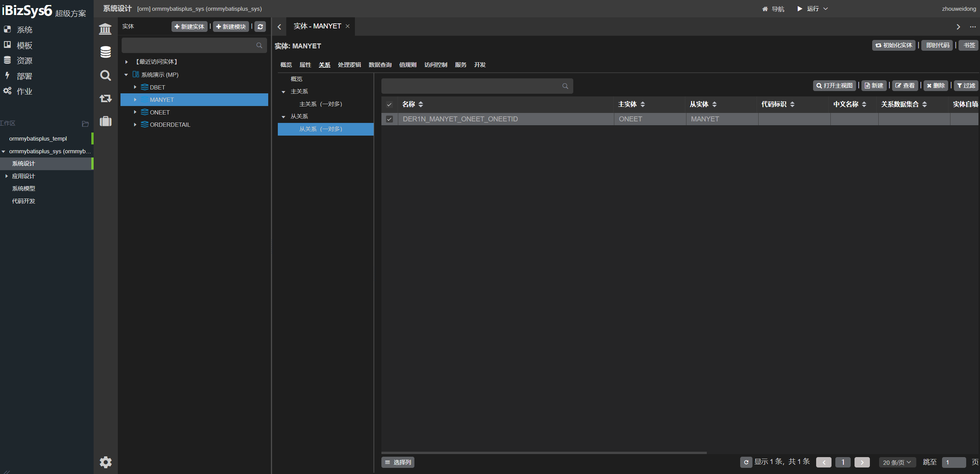
Task: Expand the 【最近访问实体】 tree node
Action: [126, 62]
